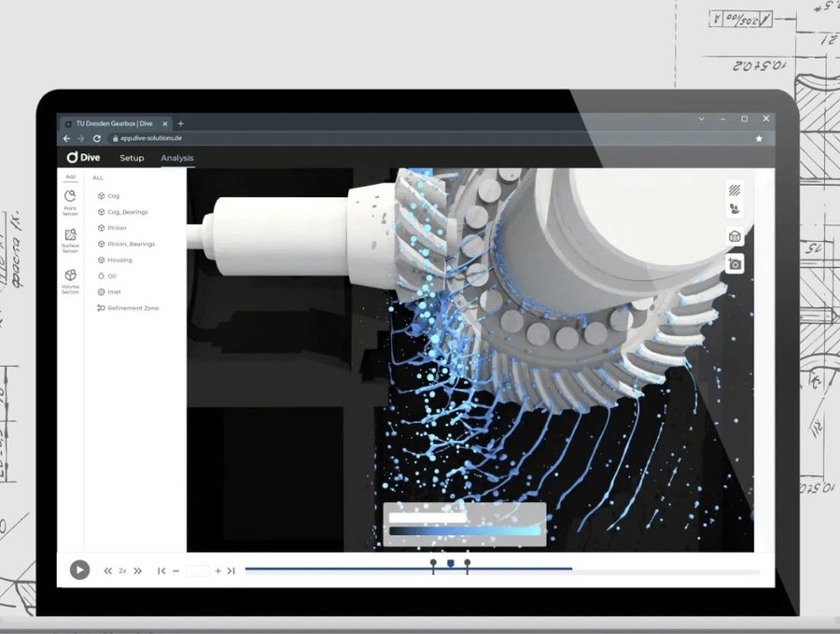Click the Refinement Zone icon

(103, 308)
